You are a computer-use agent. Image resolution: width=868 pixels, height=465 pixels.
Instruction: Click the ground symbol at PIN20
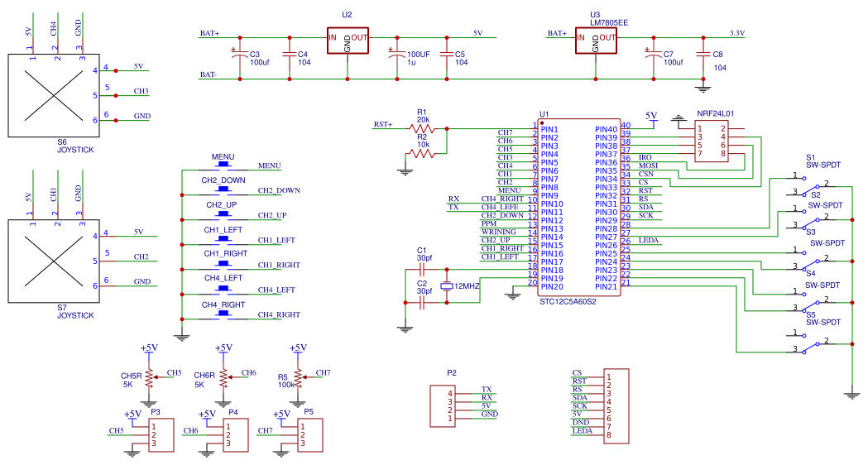(x=512, y=295)
